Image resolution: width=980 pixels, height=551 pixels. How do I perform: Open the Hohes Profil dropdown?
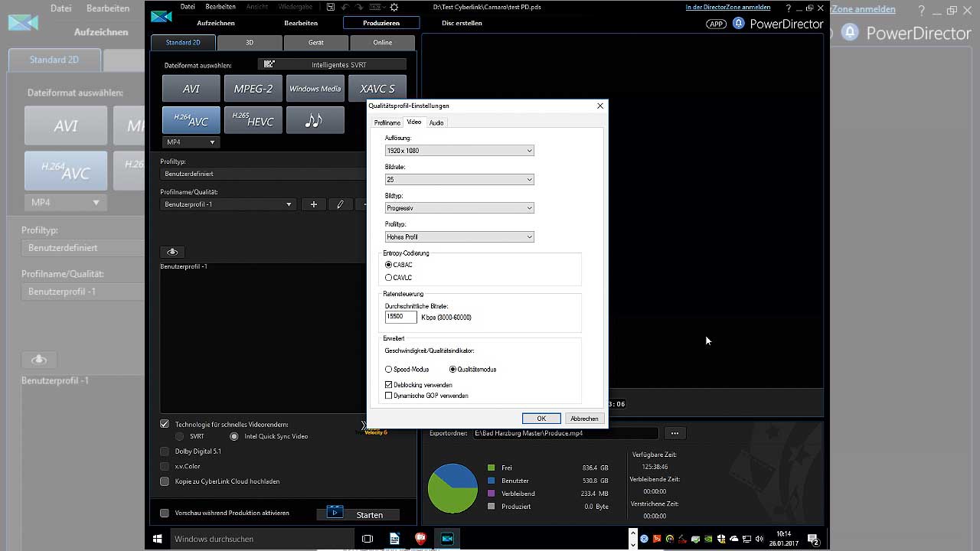click(459, 237)
